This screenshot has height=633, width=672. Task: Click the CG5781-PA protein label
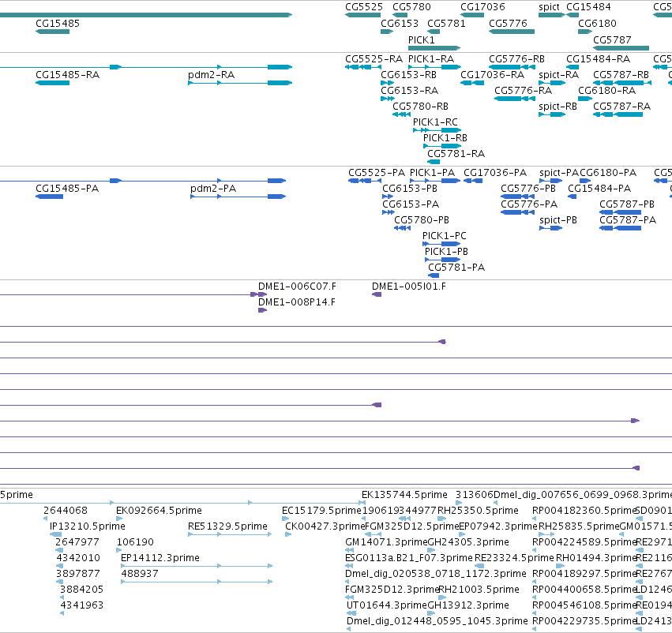[x=456, y=268]
